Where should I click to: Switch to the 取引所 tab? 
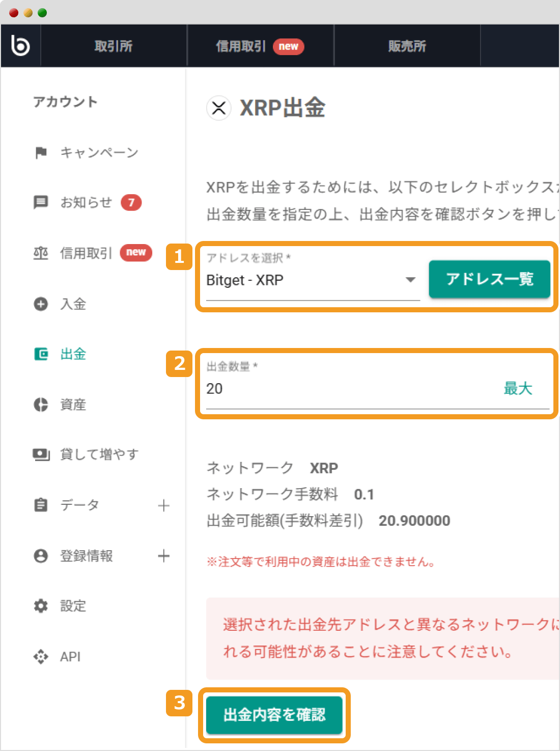113,45
